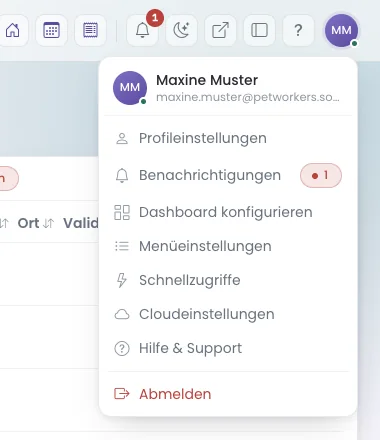
Task: Click the grid icon beside Dashboard konfigurieren
Action: pyautogui.click(x=122, y=212)
